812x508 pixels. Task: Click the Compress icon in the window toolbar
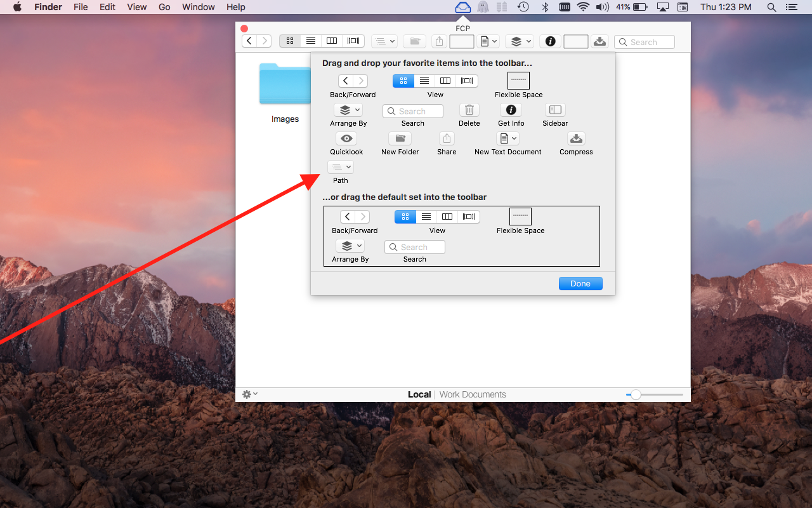point(599,41)
